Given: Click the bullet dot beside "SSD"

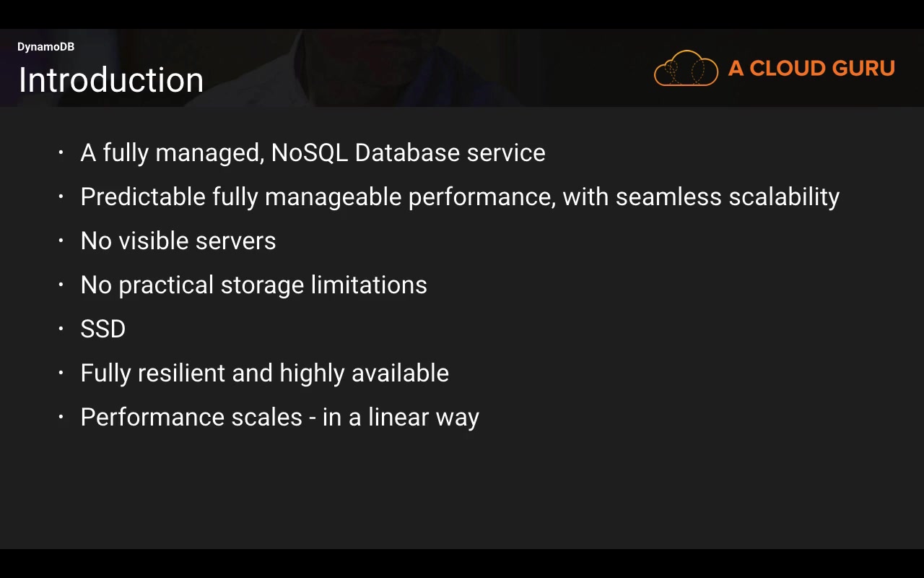Looking at the screenshot, I should pyautogui.click(x=61, y=329).
